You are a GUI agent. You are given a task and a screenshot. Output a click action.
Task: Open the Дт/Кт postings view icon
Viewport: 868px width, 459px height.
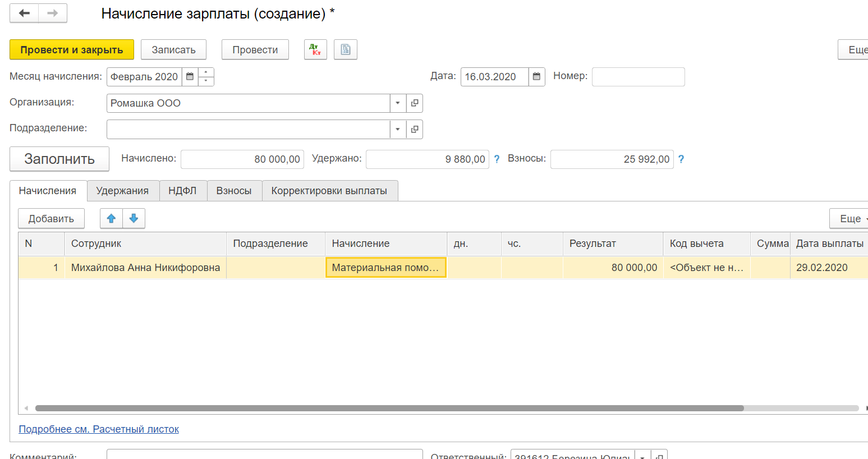(x=315, y=49)
